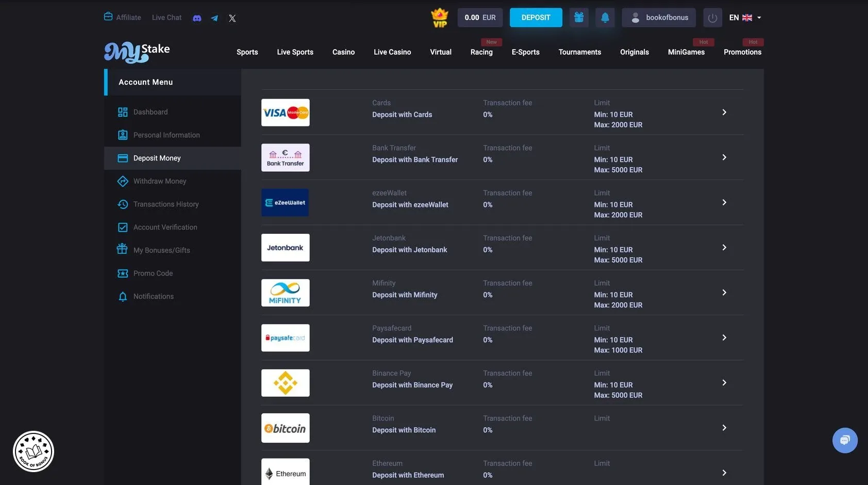Open the gift box bonuses icon
Viewport: 868px width, 485px height.
(x=579, y=18)
